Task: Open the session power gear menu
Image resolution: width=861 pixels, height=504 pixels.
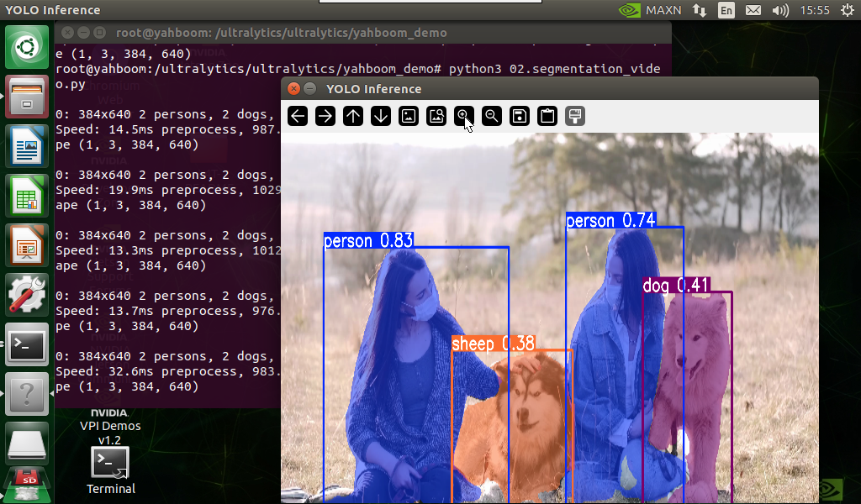Action: click(848, 10)
